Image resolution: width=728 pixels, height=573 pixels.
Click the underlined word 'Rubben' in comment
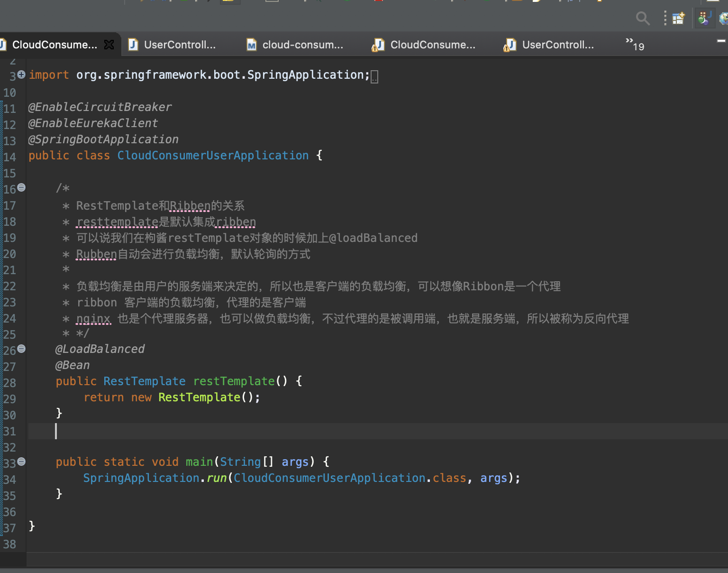96,254
